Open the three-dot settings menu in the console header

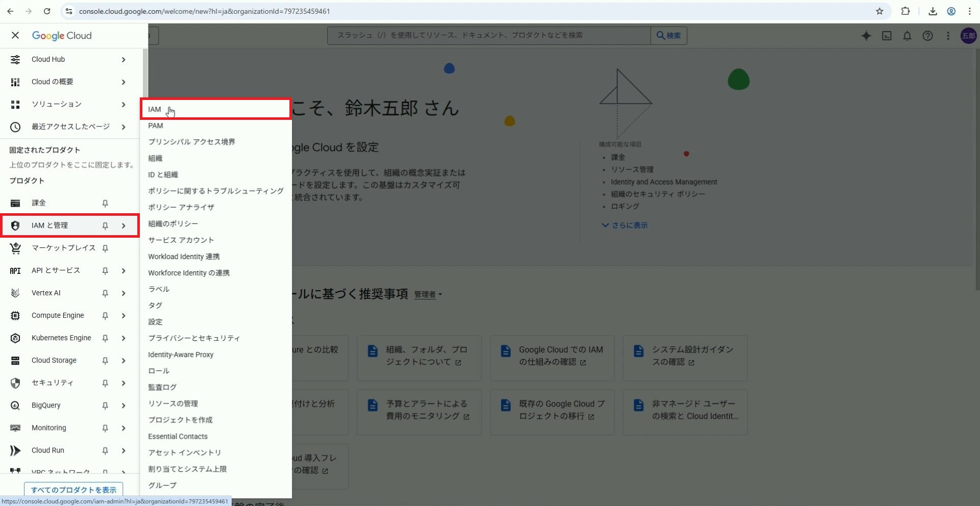pos(948,36)
